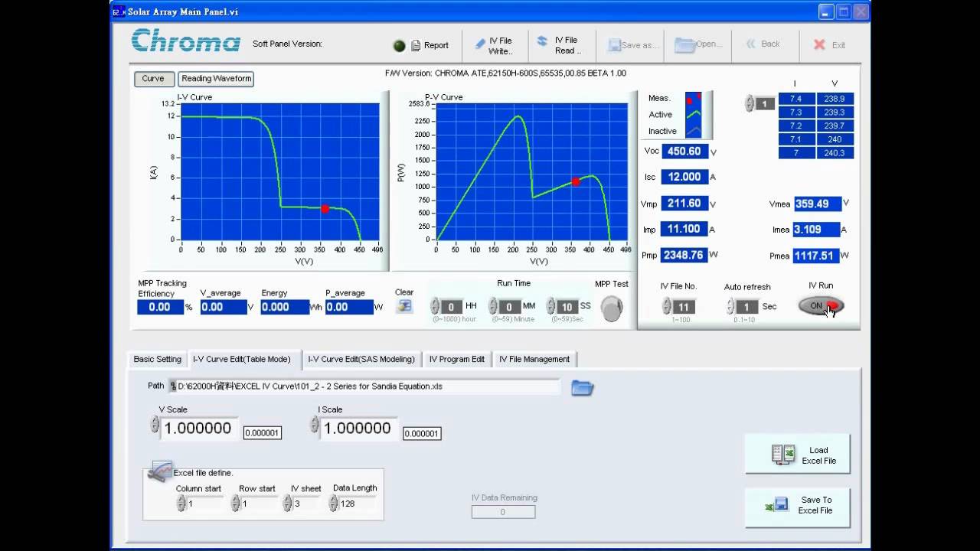Adjust the Data Length stepper
The height and width of the screenshot is (551, 980).
(334, 504)
